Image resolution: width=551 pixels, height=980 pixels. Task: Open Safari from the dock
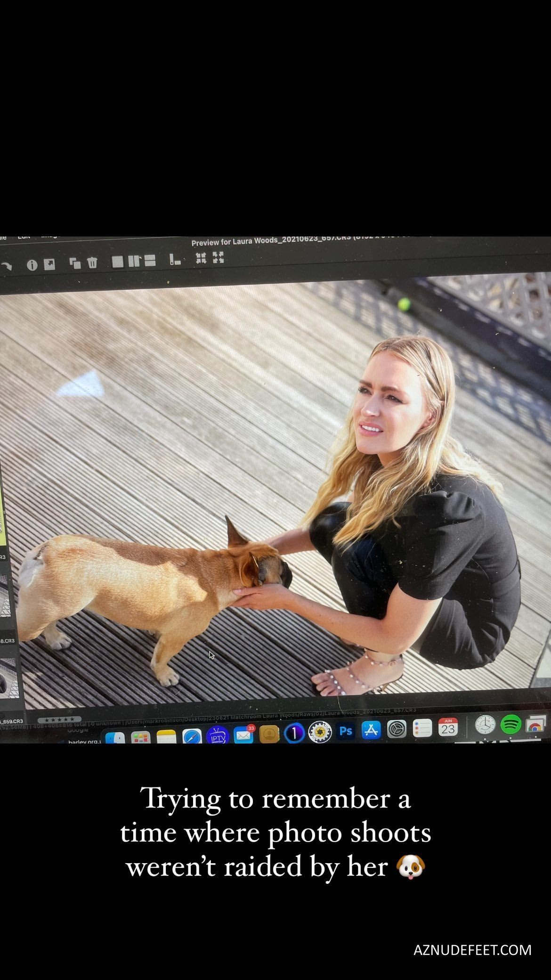click(192, 736)
